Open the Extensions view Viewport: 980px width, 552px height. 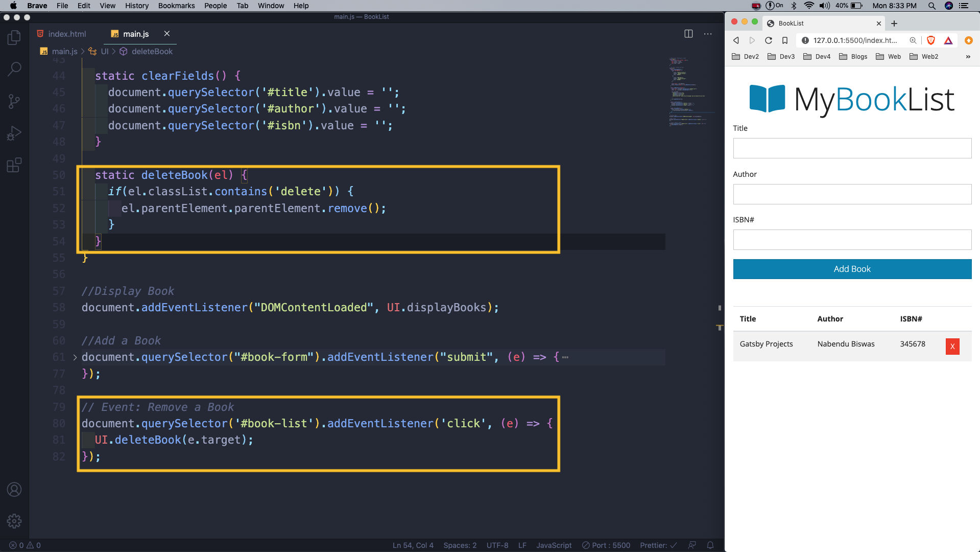pos(14,165)
